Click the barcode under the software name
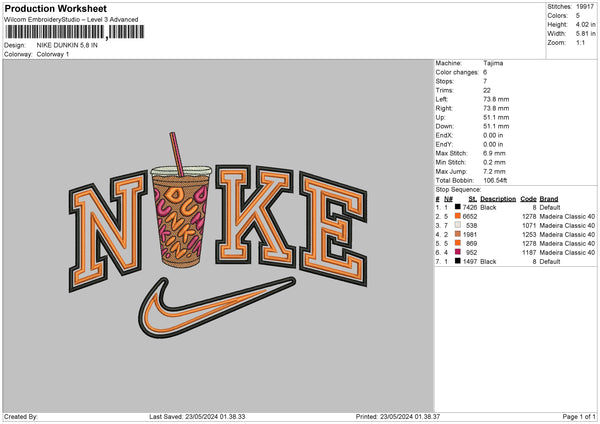The width and height of the screenshot is (600, 424). 75,32
